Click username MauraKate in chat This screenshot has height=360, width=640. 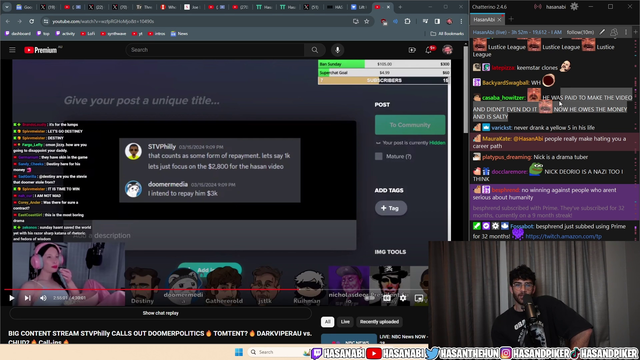496,139
